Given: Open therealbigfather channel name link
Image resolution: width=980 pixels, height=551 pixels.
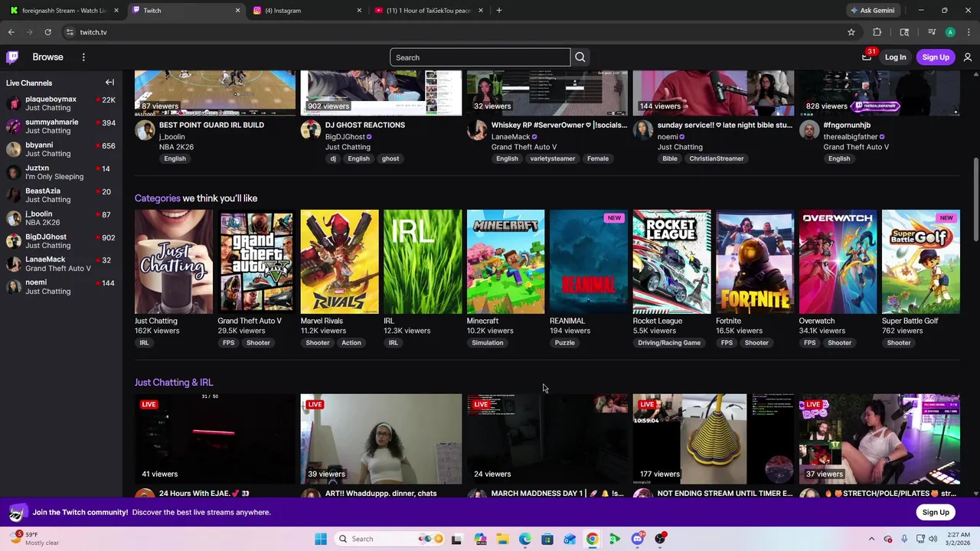Looking at the screenshot, I should click(x=850, y=136).
